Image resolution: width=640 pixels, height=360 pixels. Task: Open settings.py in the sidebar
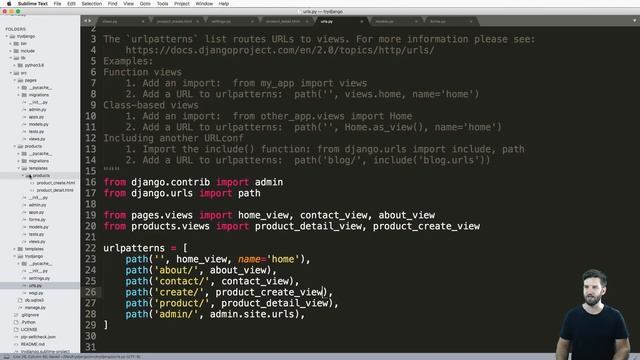(39, 278)
